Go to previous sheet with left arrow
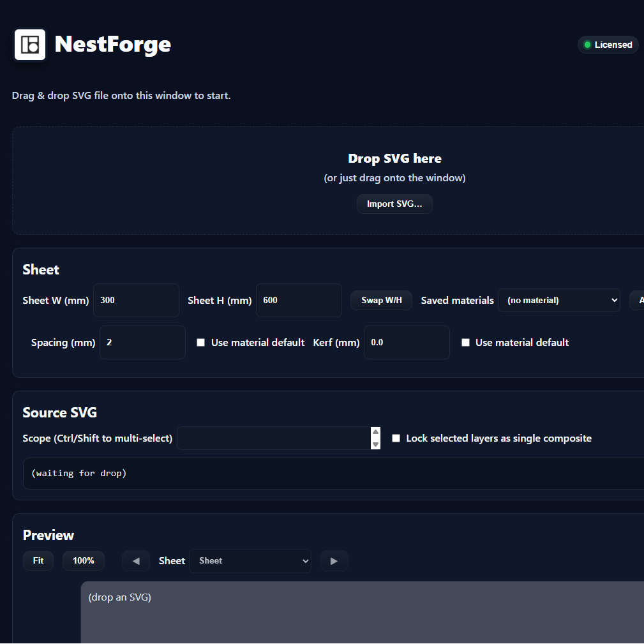The width and height of the screenshot is (644, 644). coord(136,560)
